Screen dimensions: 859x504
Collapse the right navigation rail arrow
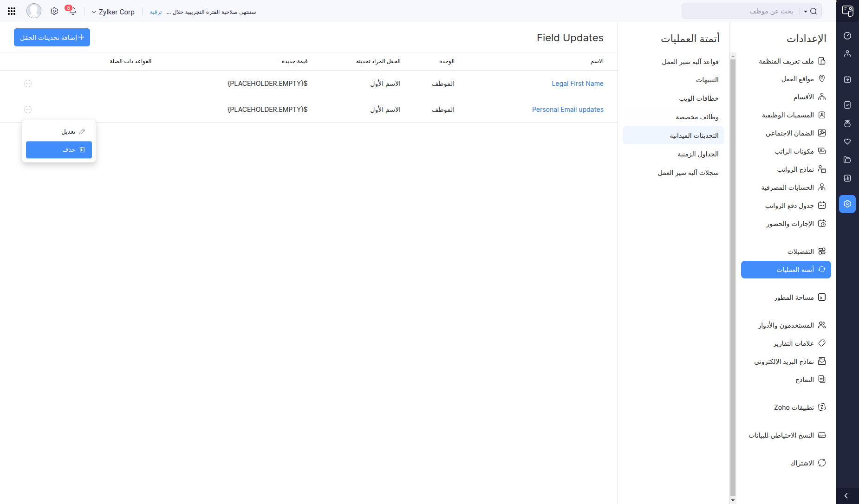tap(846, 496)
